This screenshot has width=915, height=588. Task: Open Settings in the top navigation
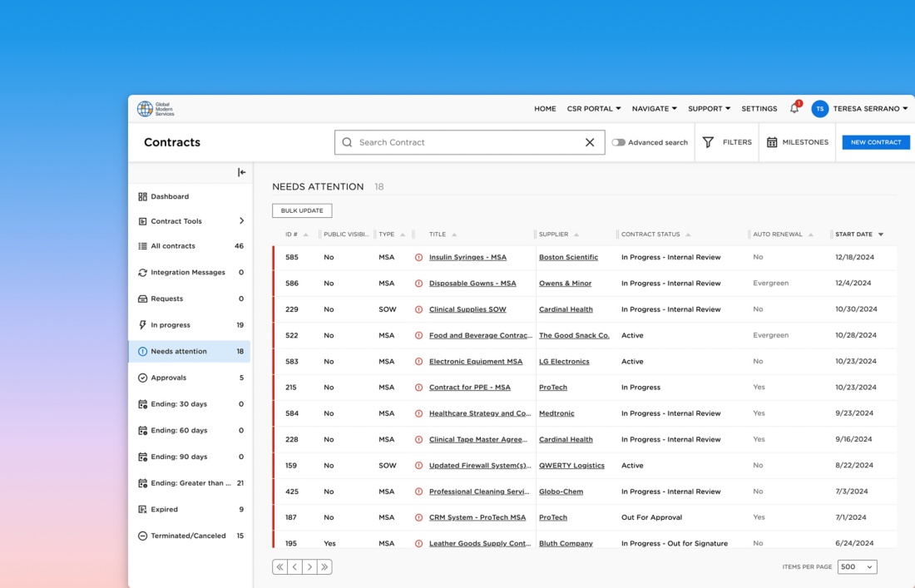759,109
